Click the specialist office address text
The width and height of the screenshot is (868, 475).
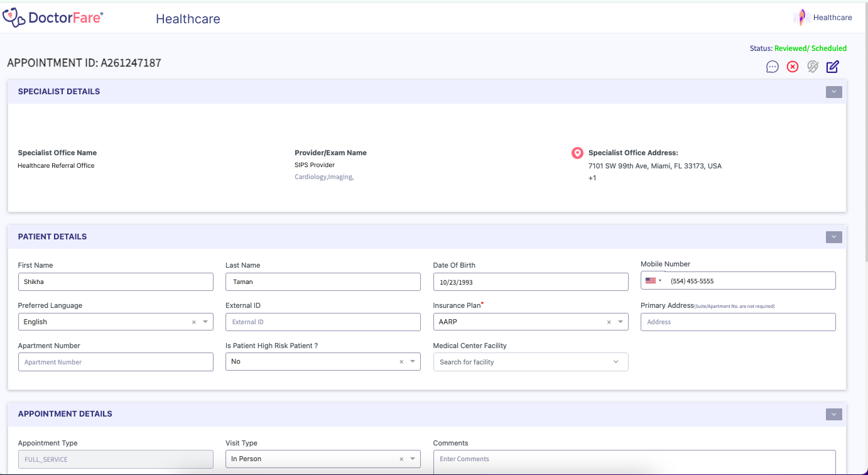tap(655, 167)
